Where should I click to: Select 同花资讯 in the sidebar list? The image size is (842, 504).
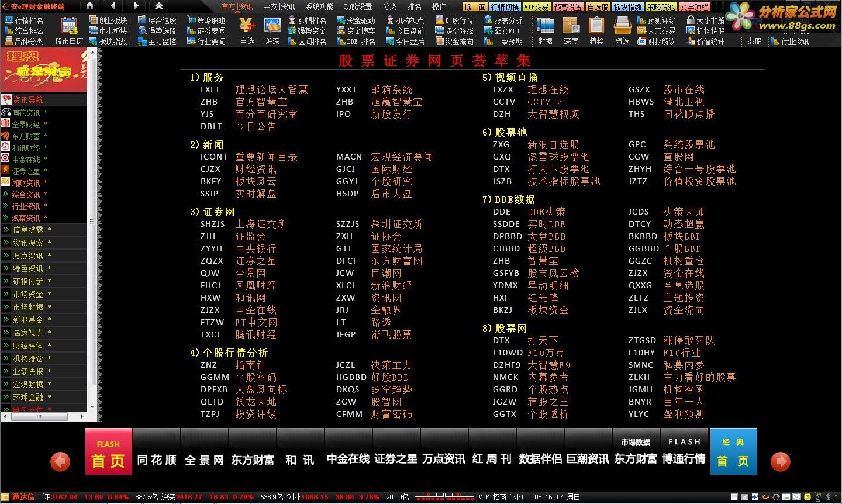(x=26, y=113)
